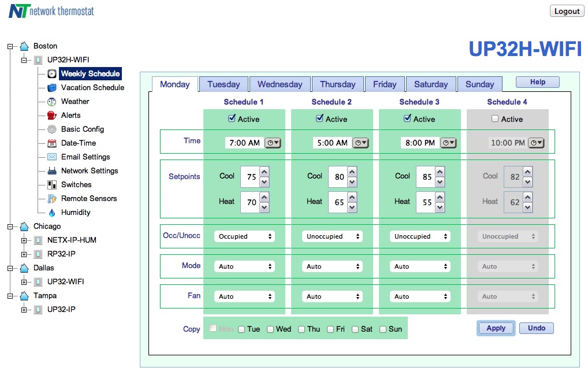Check the Sat copy checkbox
The image size is (588, 375).
(355, 329)
